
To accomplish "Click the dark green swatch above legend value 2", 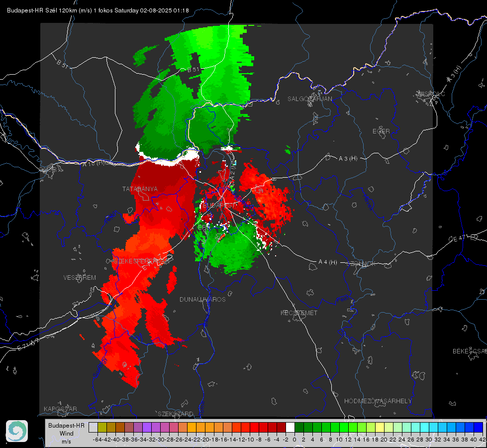I will (x=308, y=427).
